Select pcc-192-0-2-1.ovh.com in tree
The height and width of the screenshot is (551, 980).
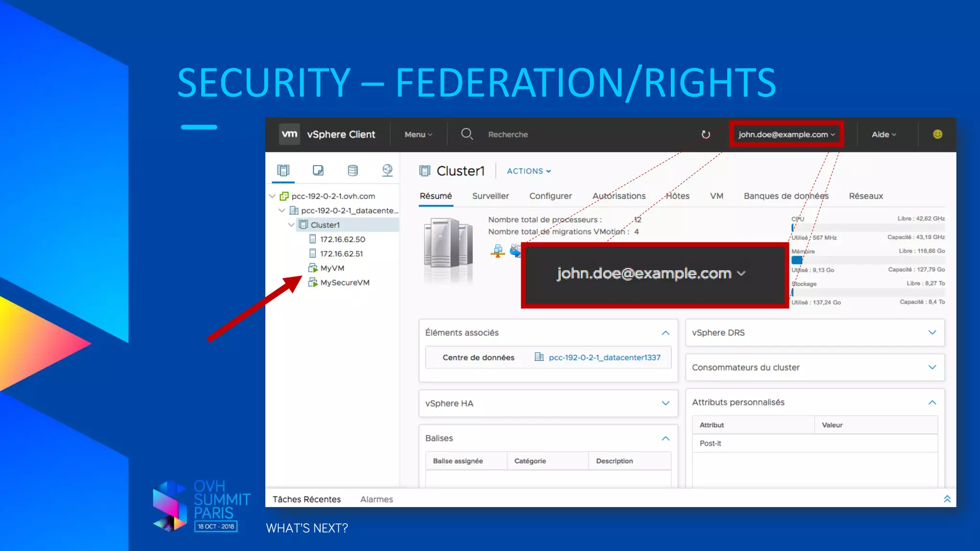pos(333,196)
